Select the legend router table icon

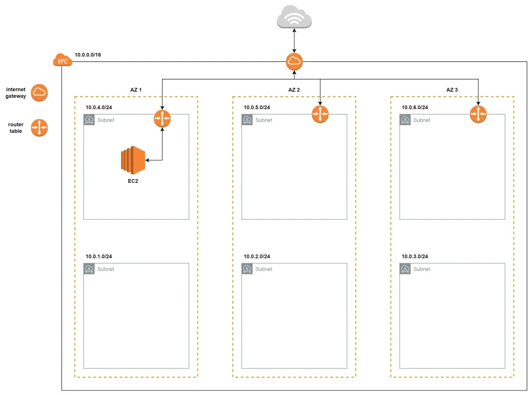click(39, 128)
